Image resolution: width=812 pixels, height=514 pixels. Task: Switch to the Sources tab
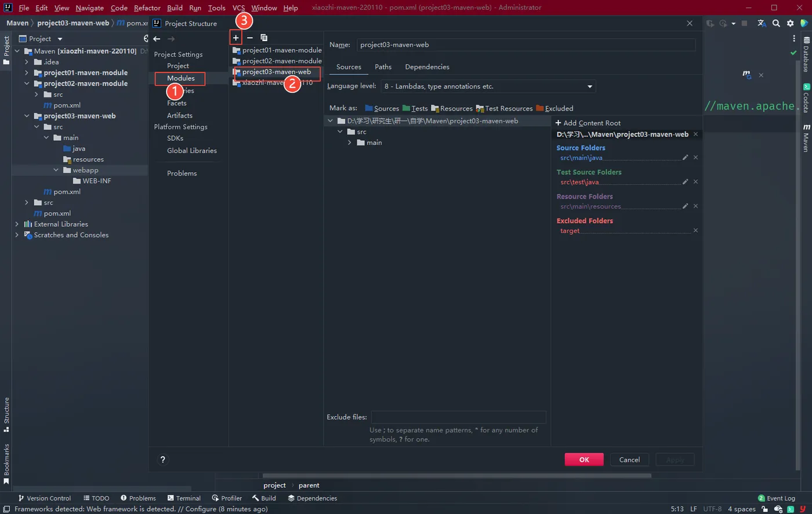coord(349,67)
